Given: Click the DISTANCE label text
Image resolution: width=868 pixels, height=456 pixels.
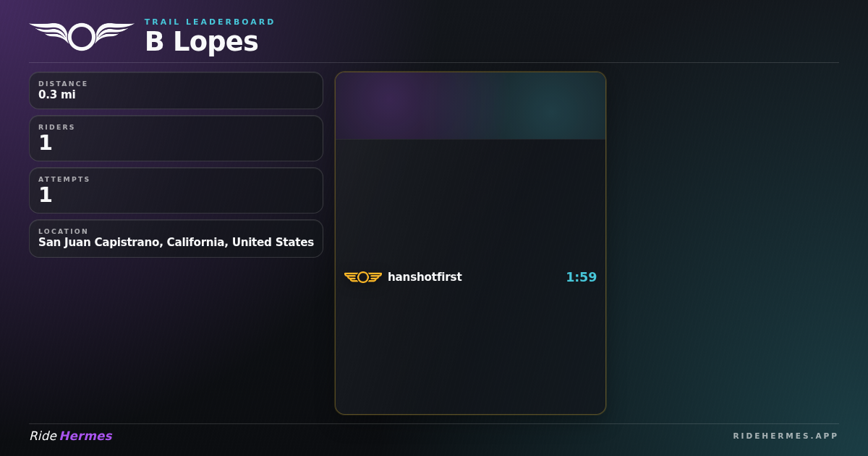Looking at the screenshot, I should (63, 84).
